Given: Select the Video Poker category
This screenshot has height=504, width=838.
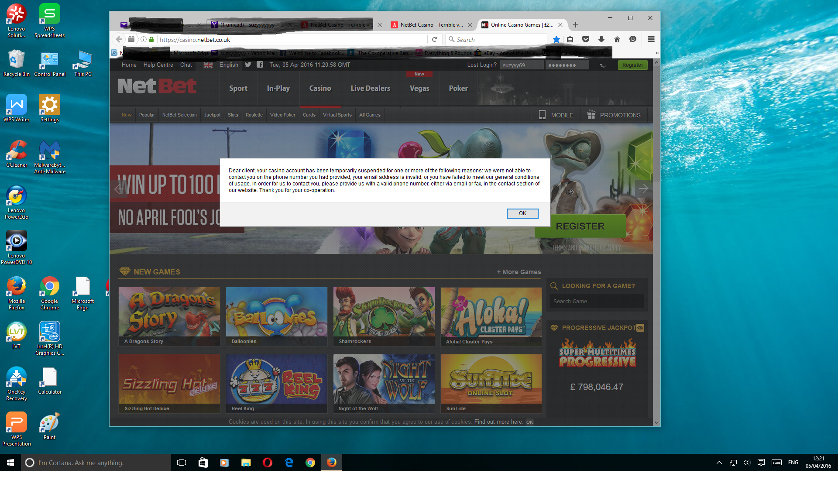Looking at the screenshot, I should [283, 115].
